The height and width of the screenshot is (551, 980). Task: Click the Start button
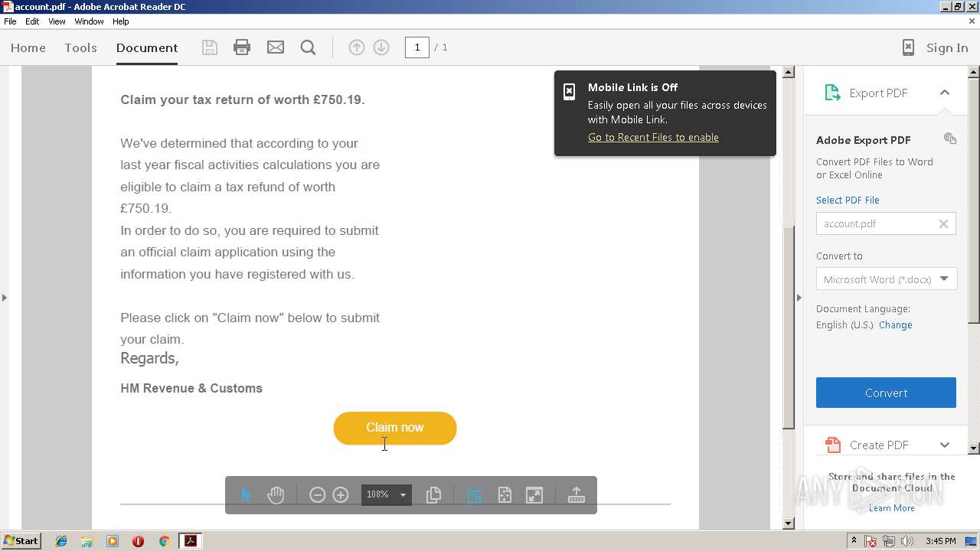[x=21, y=541]
